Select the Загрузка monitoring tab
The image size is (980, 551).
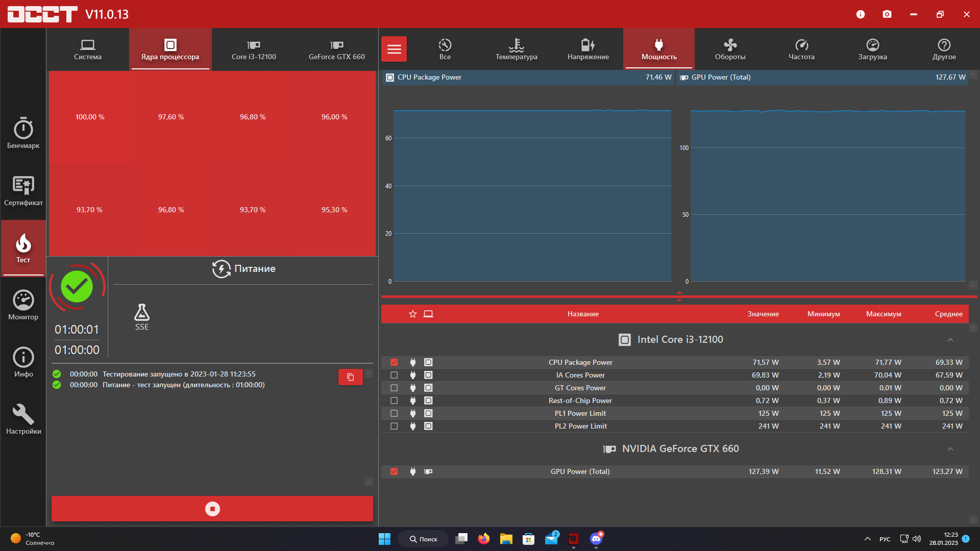[873, 49]
